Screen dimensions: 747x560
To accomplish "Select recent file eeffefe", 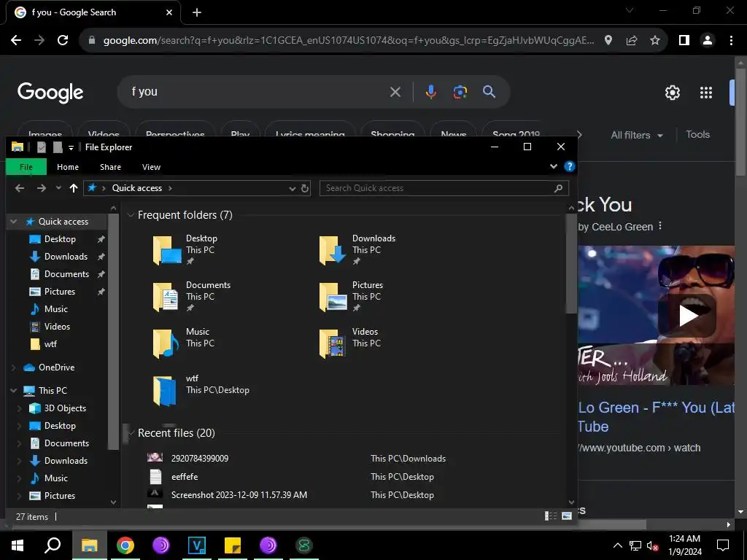I will point(185,477).
